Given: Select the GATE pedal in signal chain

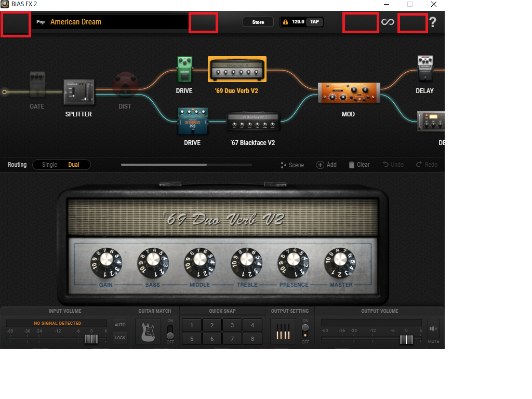Looking at the screenshot, I should [x=37, y=85].
